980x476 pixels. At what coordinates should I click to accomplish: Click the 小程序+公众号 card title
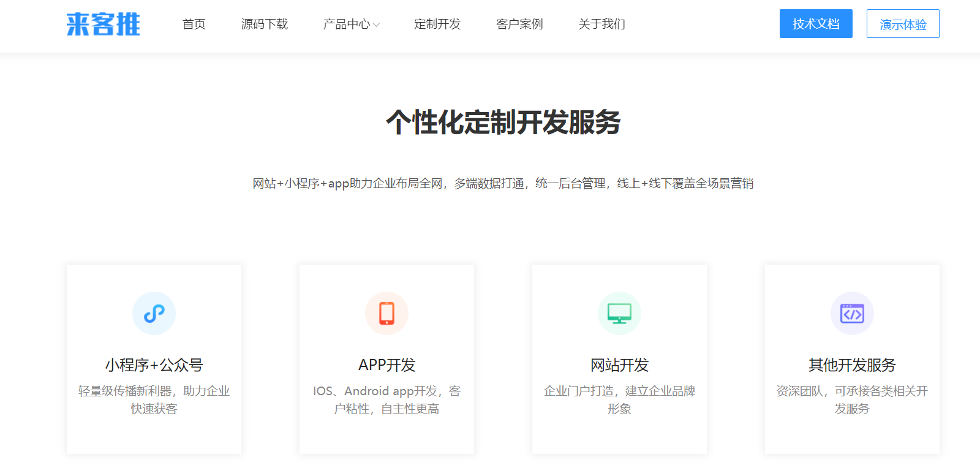coord(154,365)
